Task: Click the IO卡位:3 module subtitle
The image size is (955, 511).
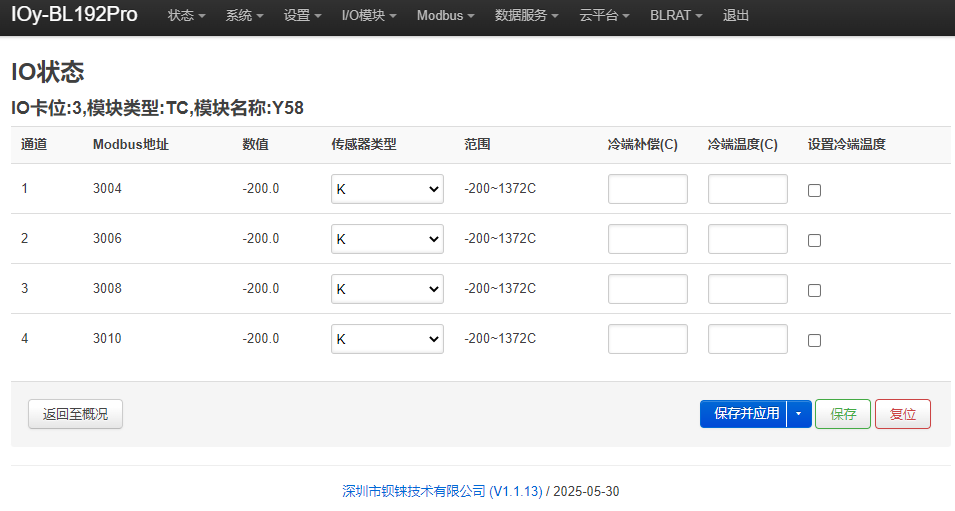Action: 157,108
